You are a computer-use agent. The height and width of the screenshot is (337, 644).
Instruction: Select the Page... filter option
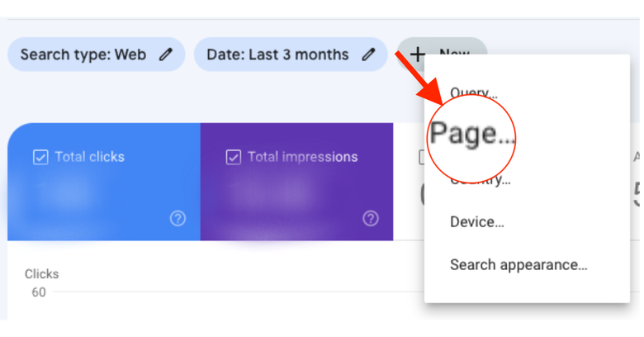[472, 134]
